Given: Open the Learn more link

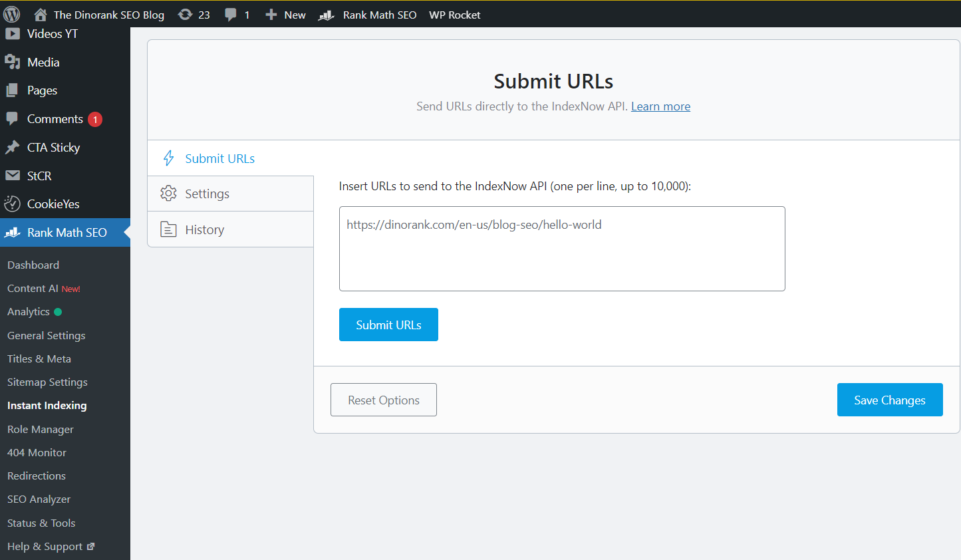Looking at the screenshot, I should pyautogui.click(x=660, y=106).
